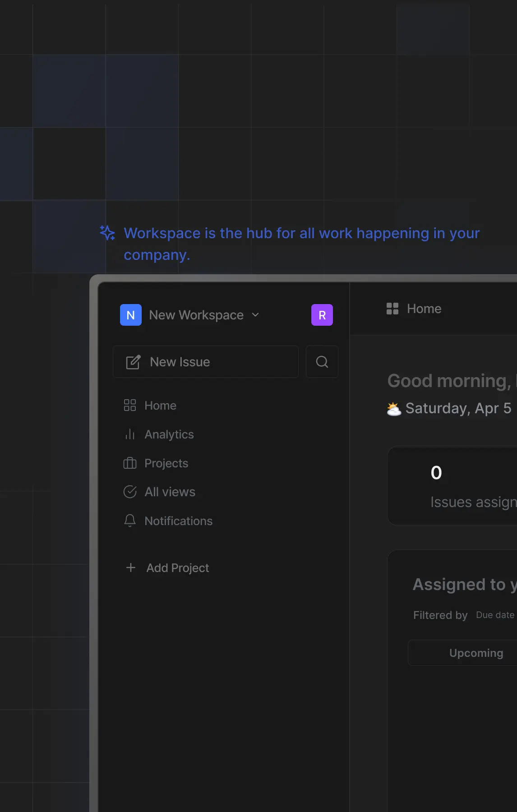The width and height of the screenshot is (517, 812).
Task: Click the Add Project text link
Action: click(x=177, y=568)
